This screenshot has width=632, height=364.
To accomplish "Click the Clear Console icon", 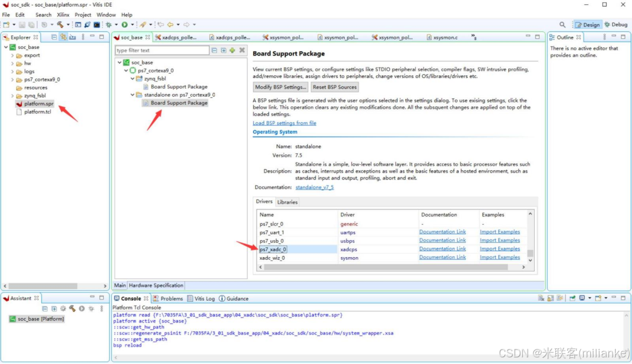I will coord(541,298).
